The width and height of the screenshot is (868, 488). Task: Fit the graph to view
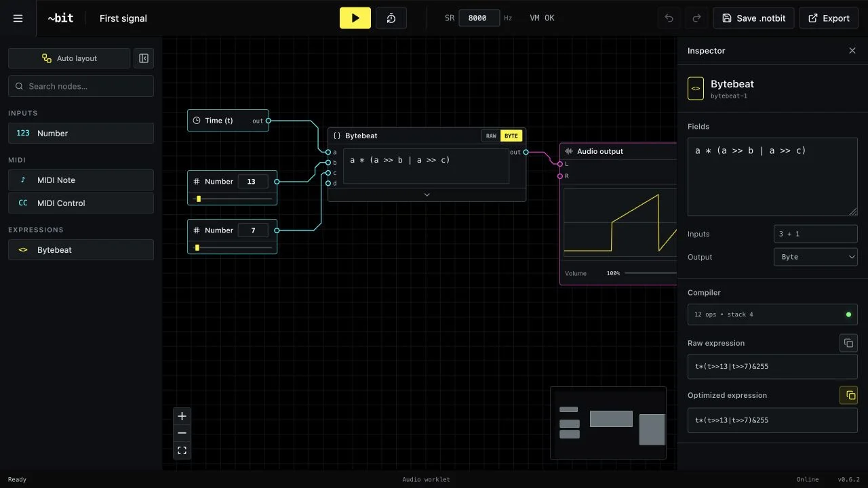coord(182,450)
